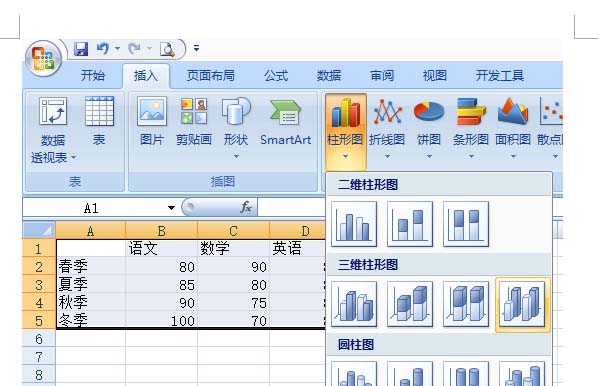Image resolution: width=610 pixels, height=386 pixels.
Task: Switch to the 视图 tab
Action: (435, 75)
